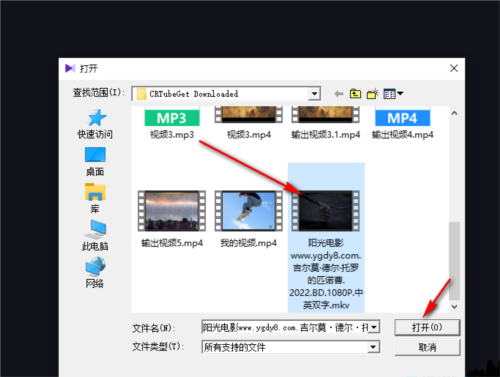This screenshot has width=500, height=377.
Task: Click the Open (打开) button
Action: click(427, 327)
